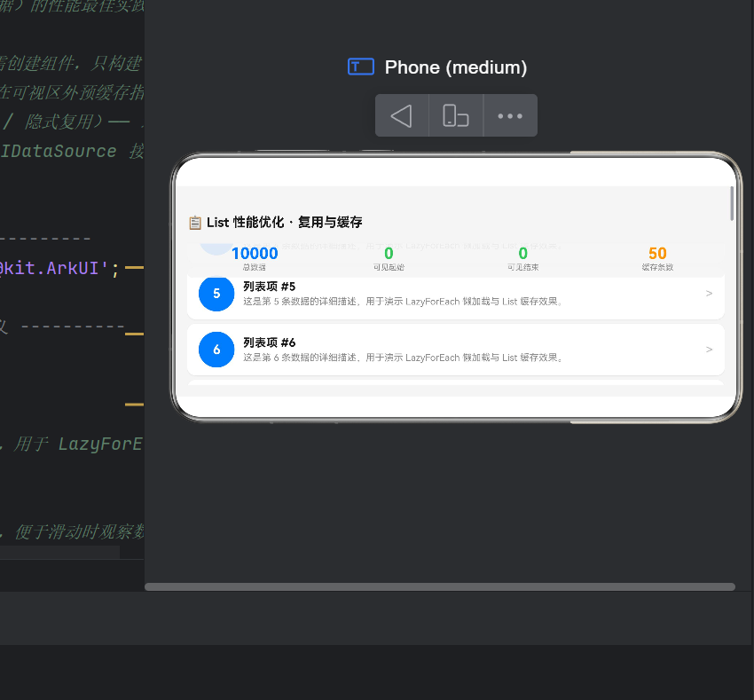Click the blue circle numbered 5
This screenshot has width=754, height=700.
pyautogui.click(x=216, y=294)
